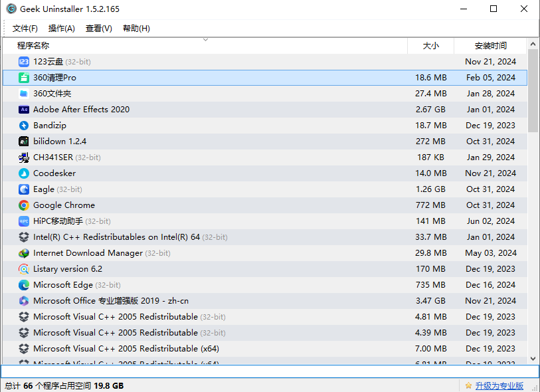Select the Microsoft Edge icon
This screenshot has height=392, width=540.
point(24,285)
